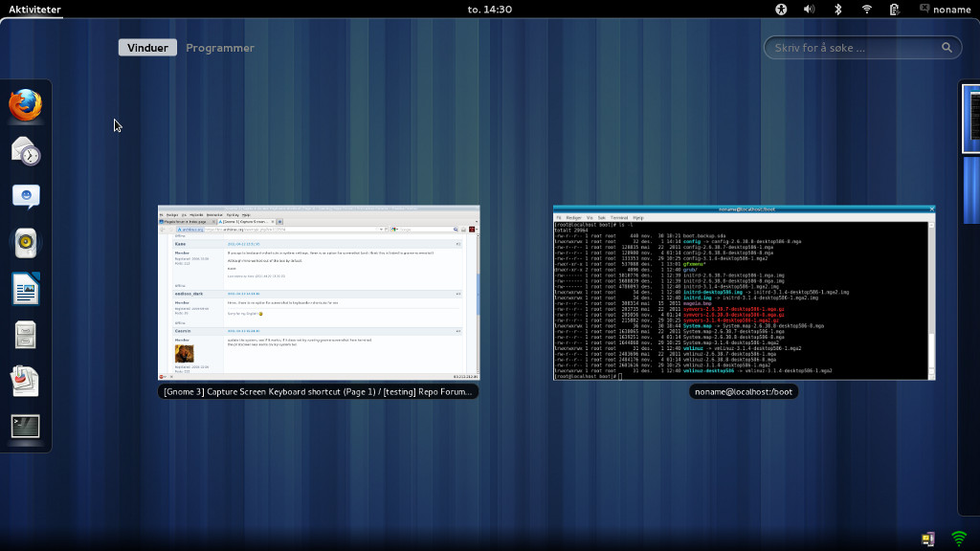Click the 'noname@localhost:/boot' window caption
This screenshot has width=980, height=551.
pos(744,391)
